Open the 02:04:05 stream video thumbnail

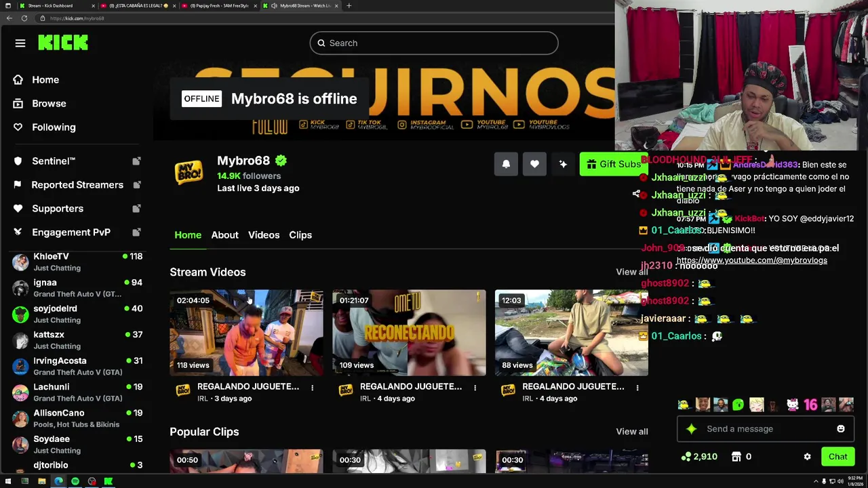[x=246, y=333]
